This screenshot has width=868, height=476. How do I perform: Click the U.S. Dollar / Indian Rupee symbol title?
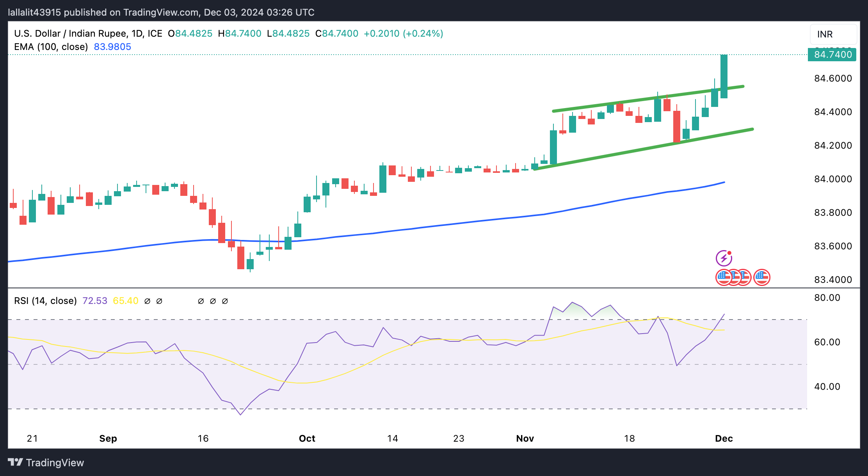pos(70,34)
